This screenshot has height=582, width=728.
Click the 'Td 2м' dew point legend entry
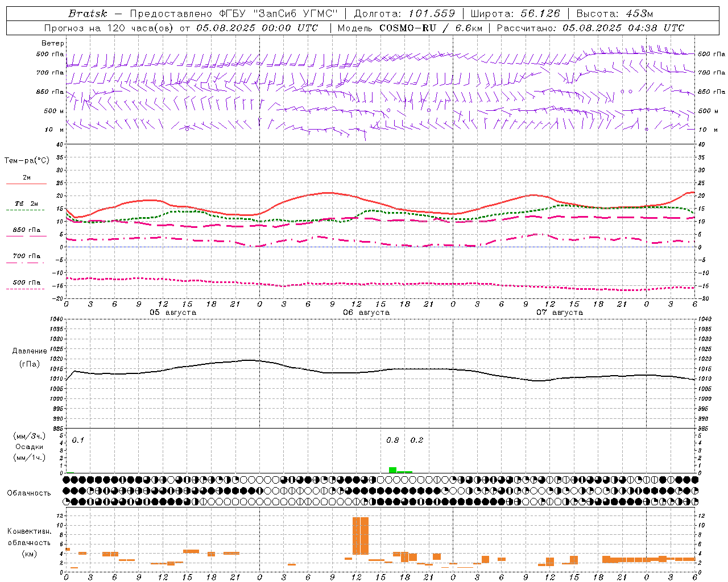[x=27, y=203]
